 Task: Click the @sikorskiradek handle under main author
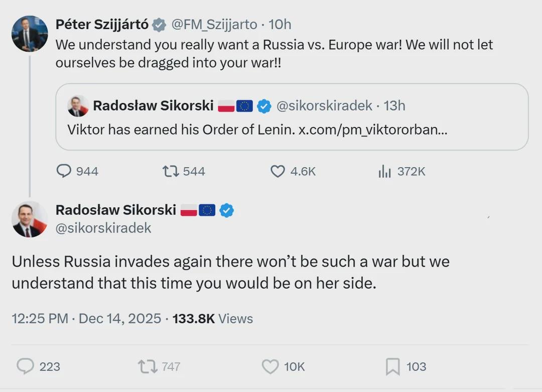point(103,228)
